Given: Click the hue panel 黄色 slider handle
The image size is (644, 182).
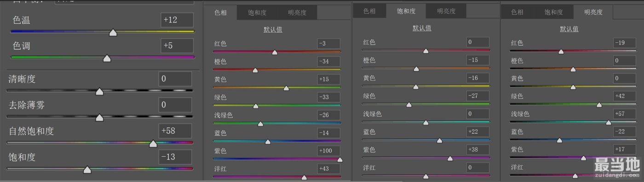Looking at the screenshot, I should (x=286, y=88).
